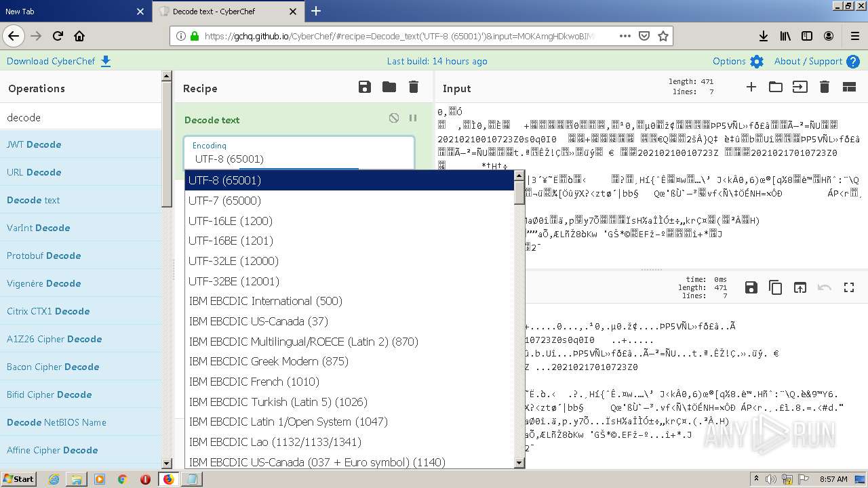Load a recipe via folder icon
This screenshot has height=488, width=868.
(389, 87)
